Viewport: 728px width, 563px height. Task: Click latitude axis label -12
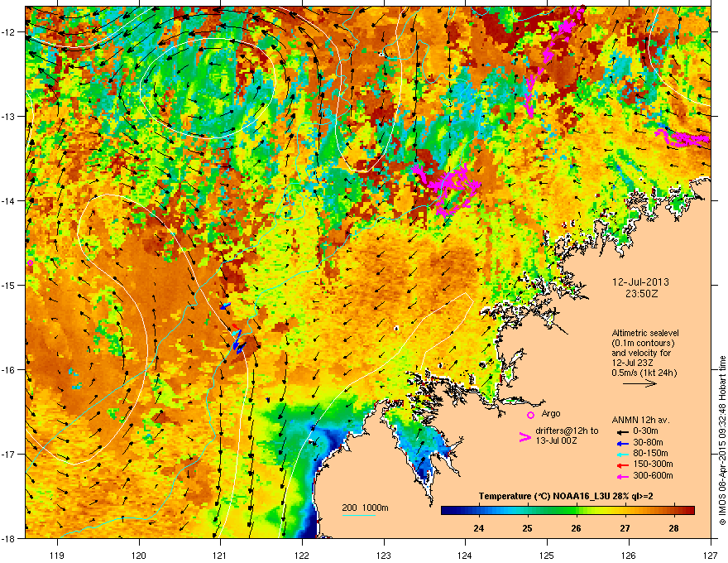click(8, 31)
